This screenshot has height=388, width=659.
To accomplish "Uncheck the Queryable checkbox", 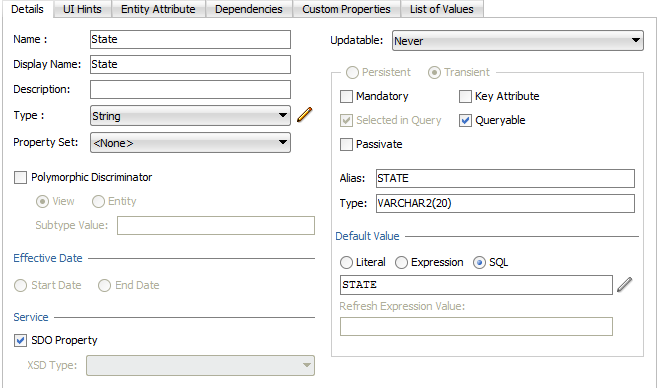I will pyautogui.click(x=465, y=120).
